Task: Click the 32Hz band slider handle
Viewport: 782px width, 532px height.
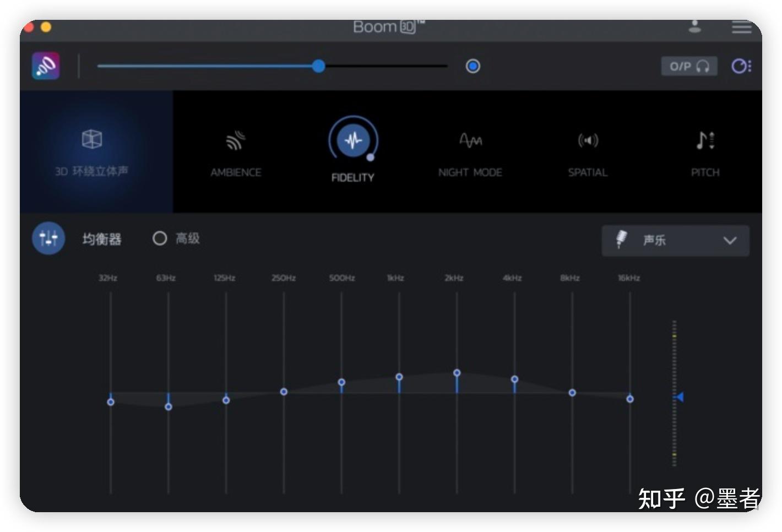Action: [x=111, y=402]
